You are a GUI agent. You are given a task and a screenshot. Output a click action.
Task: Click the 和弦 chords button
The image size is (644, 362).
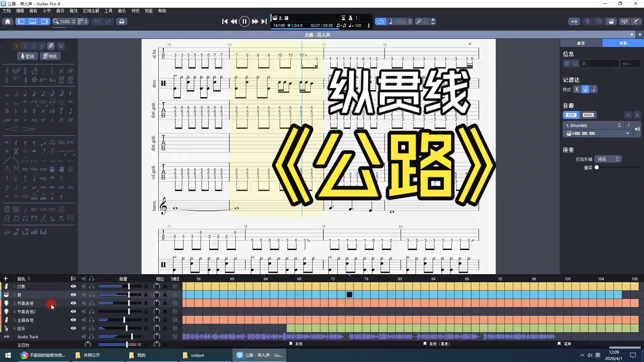[x=50, y=56]
